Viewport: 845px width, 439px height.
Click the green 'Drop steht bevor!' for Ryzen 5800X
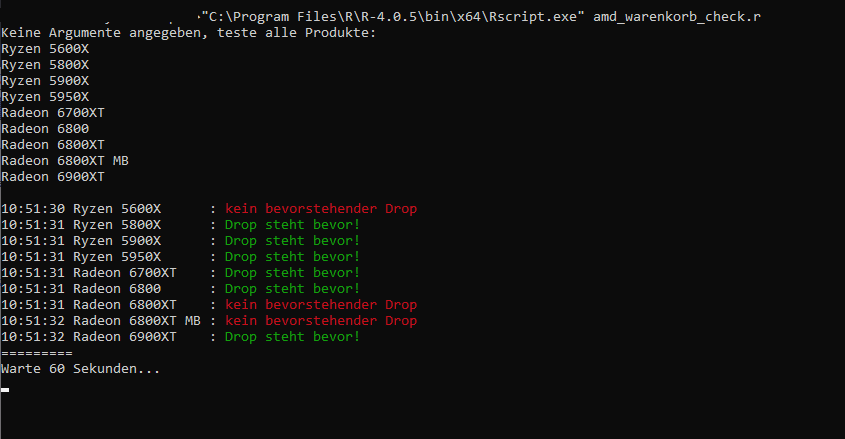coord(293,225)
